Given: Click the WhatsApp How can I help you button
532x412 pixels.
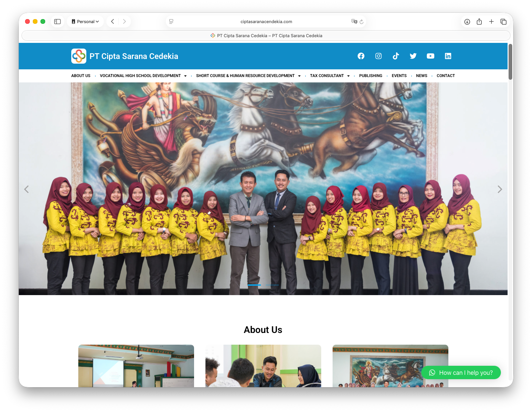Looking at the screenshot, I should [x=461, y=372].
